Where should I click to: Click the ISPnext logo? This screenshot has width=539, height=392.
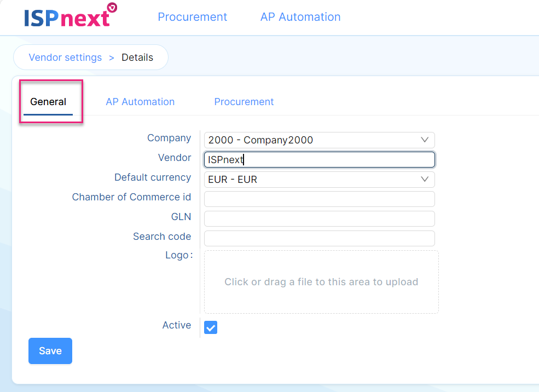[x=71, y=15]
